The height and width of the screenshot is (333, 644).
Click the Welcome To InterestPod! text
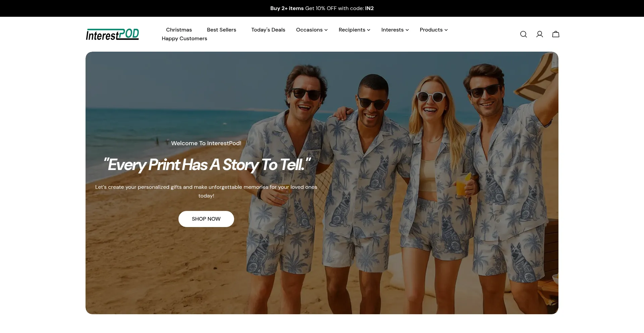tap(206, 143)
